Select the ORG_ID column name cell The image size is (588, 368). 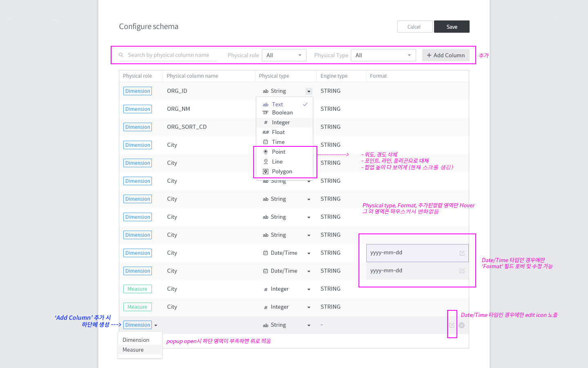point(177,91)
